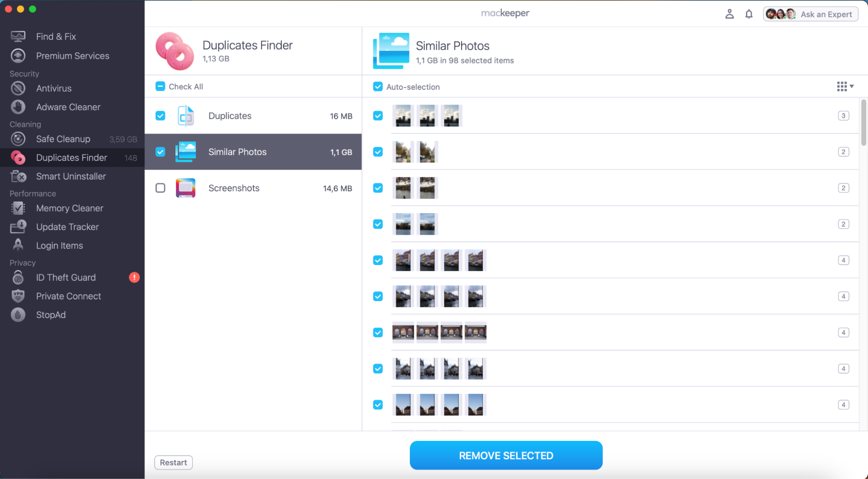Click the Duplicates file icon in list
Screen dimensions: 868x479
(186, 116)
